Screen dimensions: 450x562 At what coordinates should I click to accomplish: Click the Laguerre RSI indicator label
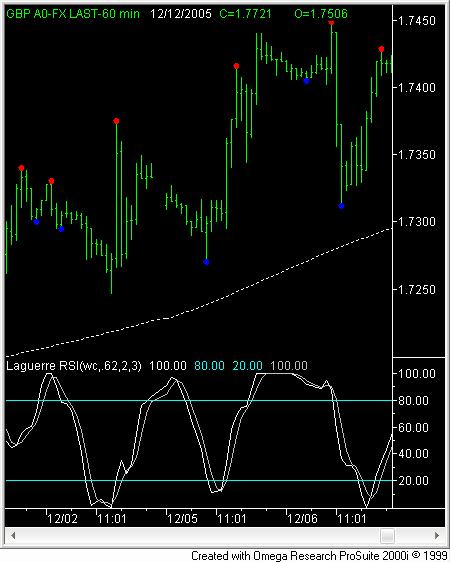[74, 366]
